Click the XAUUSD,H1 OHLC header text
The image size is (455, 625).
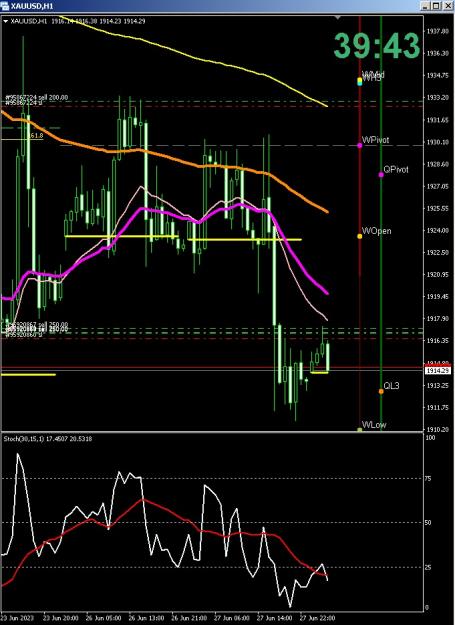[78, 22]
